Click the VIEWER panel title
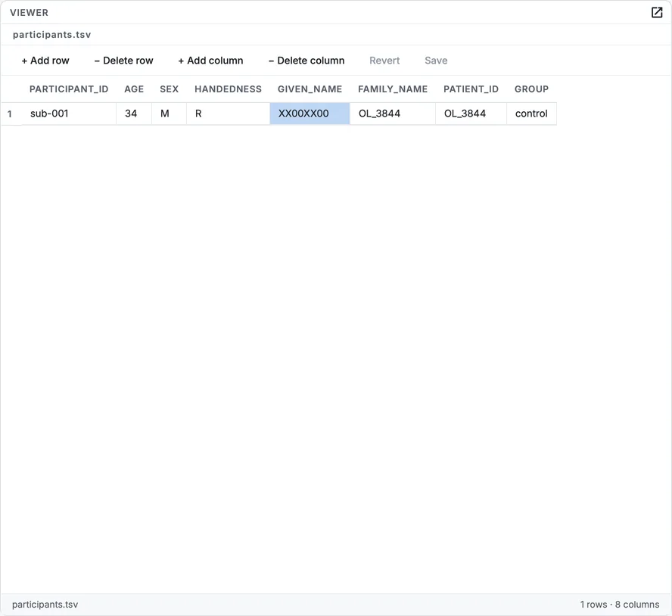The image size is (672, 616). 30,12
